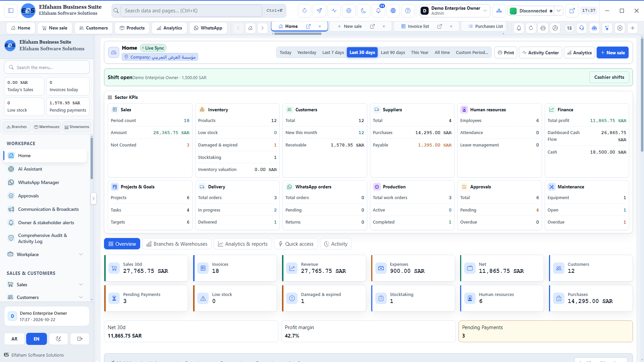Open the headset support icon
This screenshot has width=644, height=362.
click(x=582, y=28)
